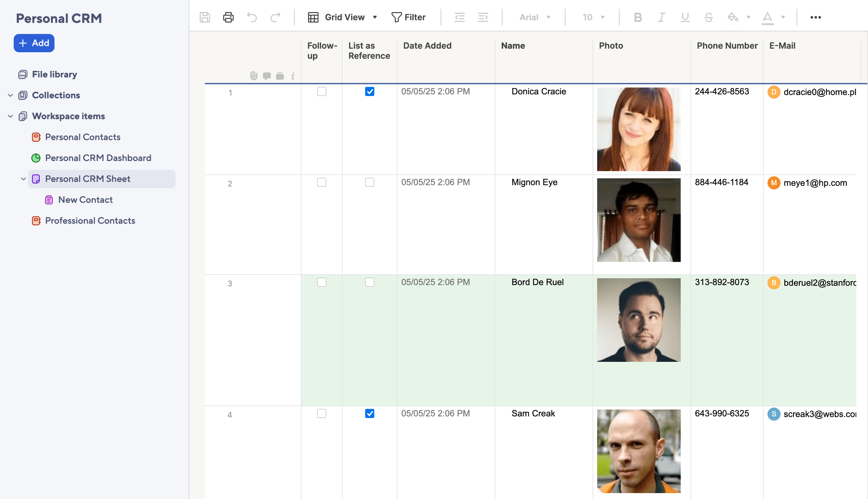This screenshot has height=499, width=868.
Task: Open the File library
Action: pos(54,74)
